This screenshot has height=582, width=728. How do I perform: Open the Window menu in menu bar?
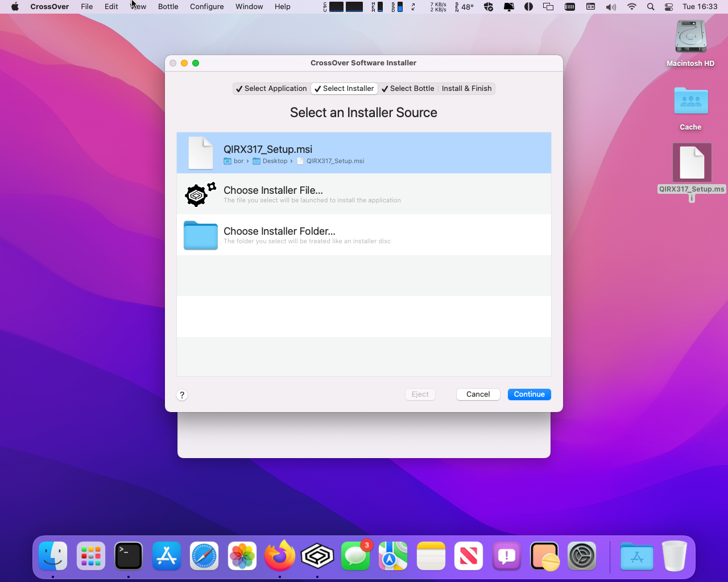pyautogui.click(x=249, y=7)
